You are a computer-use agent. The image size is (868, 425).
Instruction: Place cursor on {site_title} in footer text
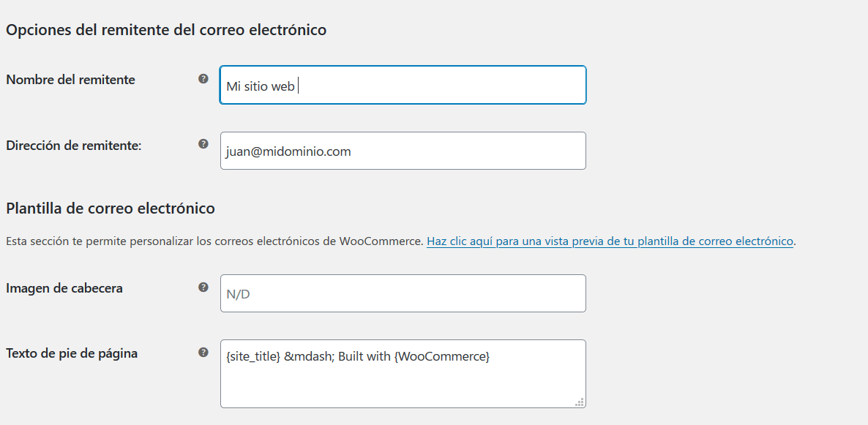pos(253,357)
